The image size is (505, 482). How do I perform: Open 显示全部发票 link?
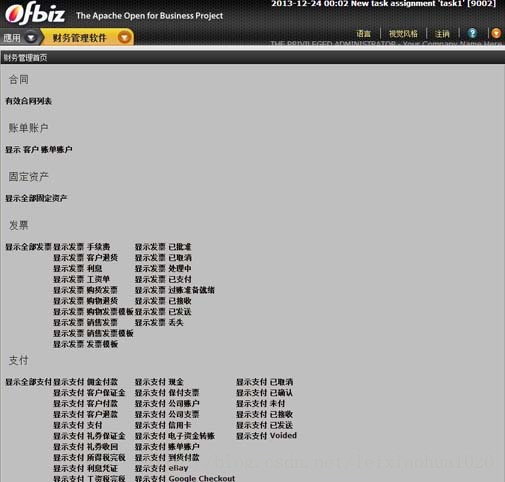click(28, 247)
